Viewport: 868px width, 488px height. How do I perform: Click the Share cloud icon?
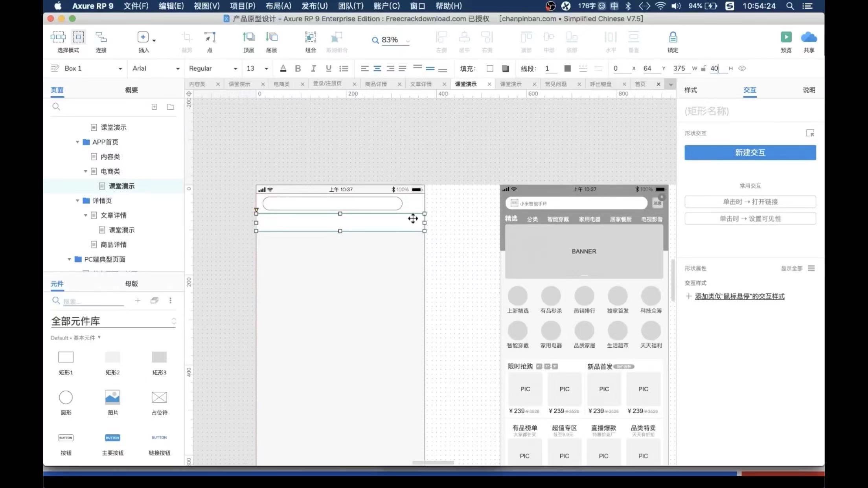pos(809,37)
